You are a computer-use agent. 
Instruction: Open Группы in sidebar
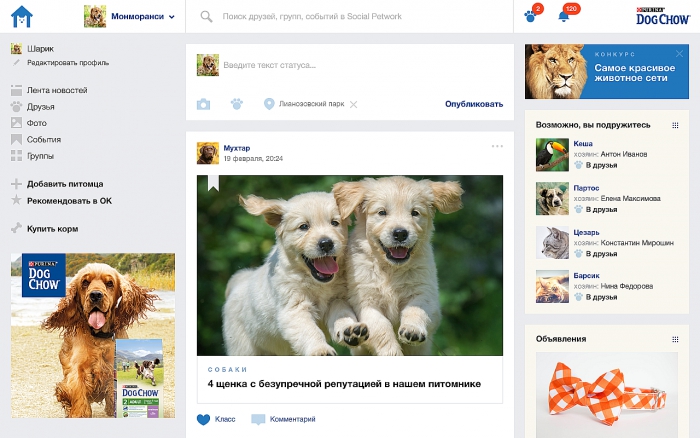pyautogui.click(x=40, y=156)
